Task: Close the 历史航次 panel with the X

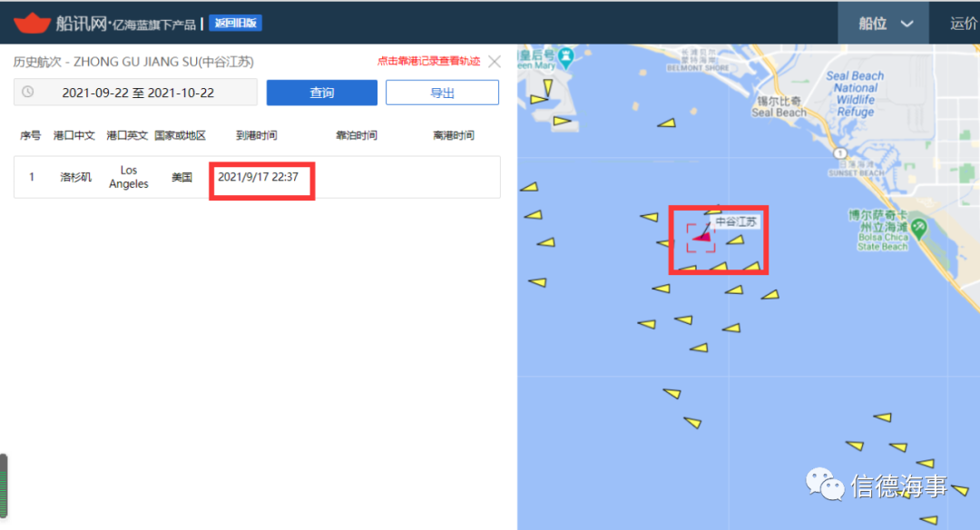Action: 495,61
